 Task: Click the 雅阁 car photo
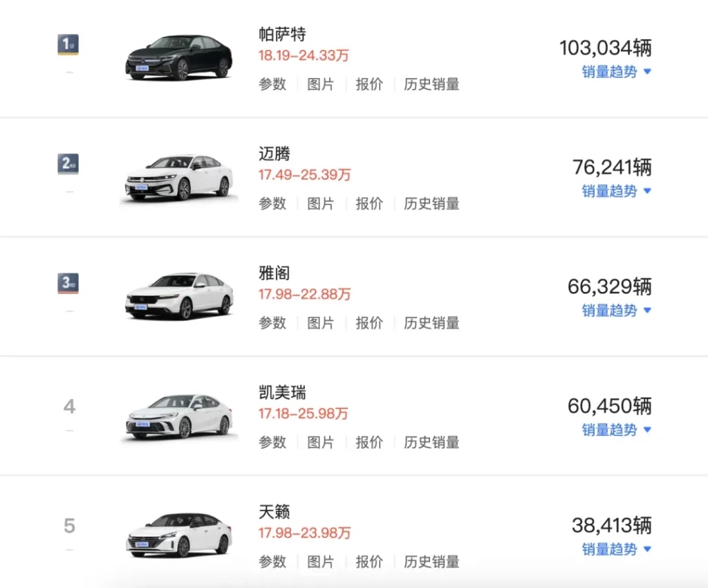click(x=178, y=297)
